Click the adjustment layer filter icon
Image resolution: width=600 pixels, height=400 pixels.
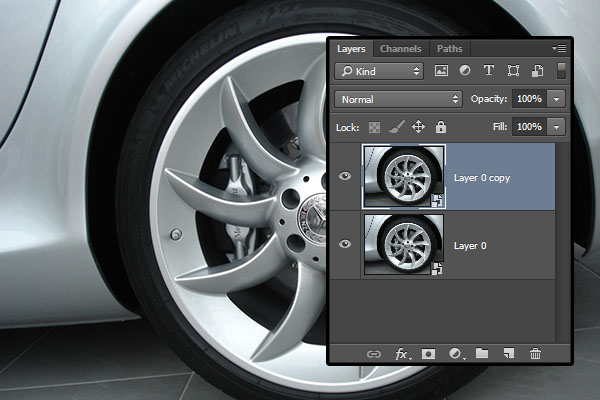pyautogui.click(x=465, y=71)
